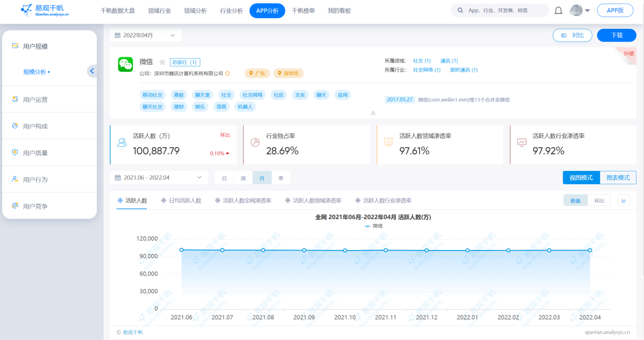Click the 易观千帆 logo
644x340 pixels.
click(x=45, y=10)
